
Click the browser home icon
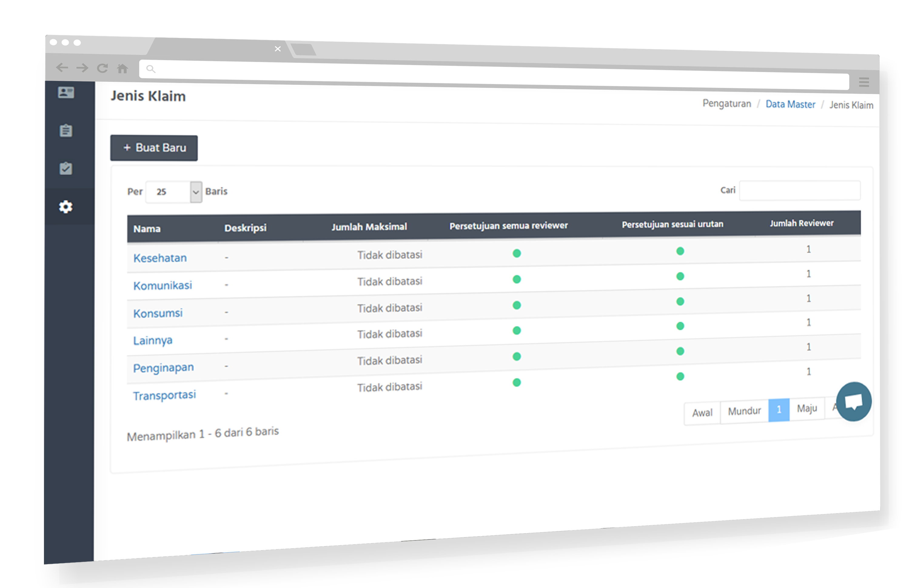[x=122, y=68]
